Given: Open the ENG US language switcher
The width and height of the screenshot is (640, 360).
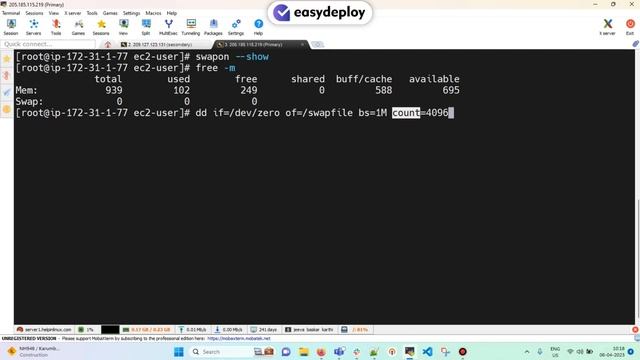Looking at the screenshot, I should (x=555, y=352).
